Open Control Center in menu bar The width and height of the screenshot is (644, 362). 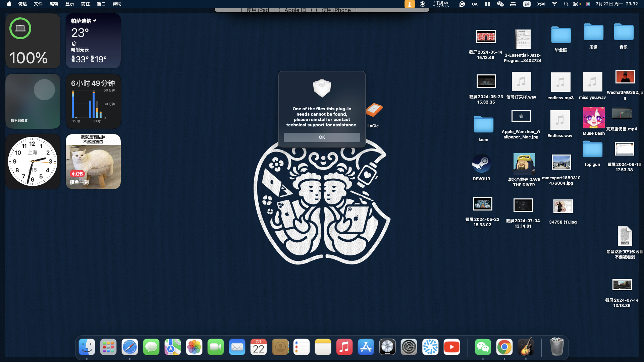click(576, 4)
